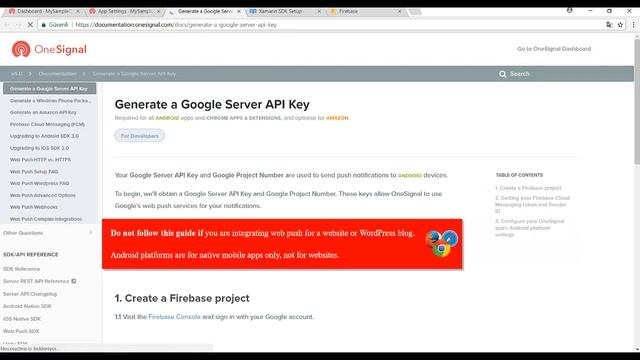Click CHROME APPS & EXTENSIONS tag
Viewport: 640px width, 360px height.
pyautogui.click(x=244, y=118)
